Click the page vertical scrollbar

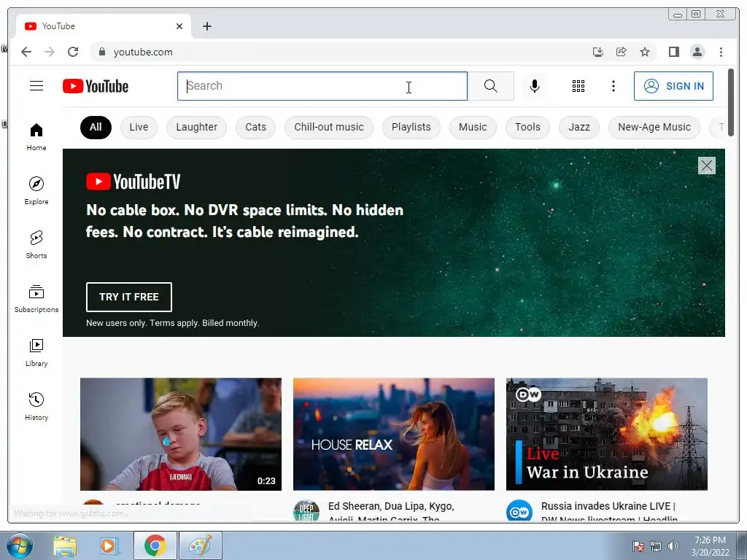[x=731, y=102]
